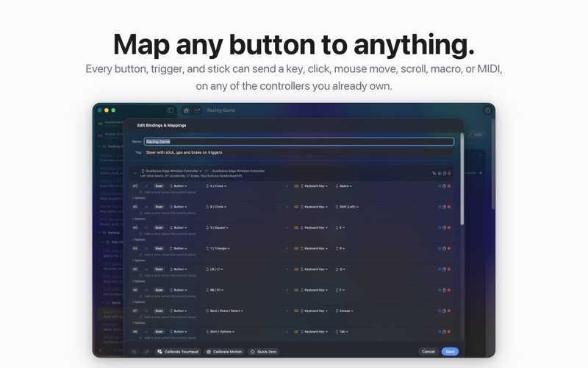Save the bindings and mappings
The height and width of the screenshot is (368, 588).
tap(450, 352)
